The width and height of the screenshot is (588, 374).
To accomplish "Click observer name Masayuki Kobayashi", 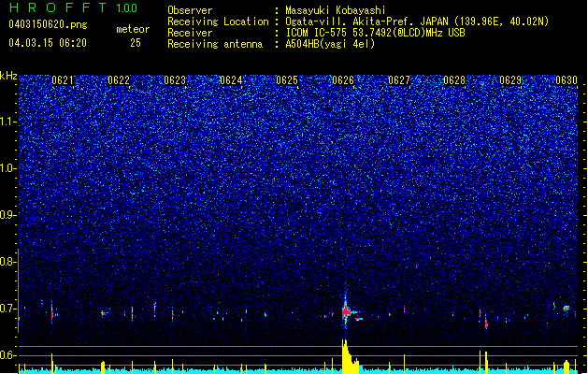I will coord(336,10).
